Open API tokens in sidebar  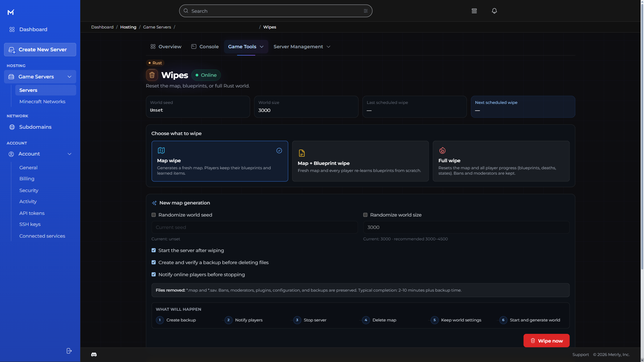click(32, 213)
